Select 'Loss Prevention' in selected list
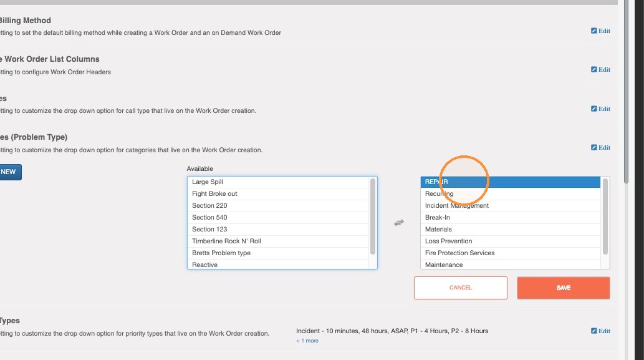 511,241
